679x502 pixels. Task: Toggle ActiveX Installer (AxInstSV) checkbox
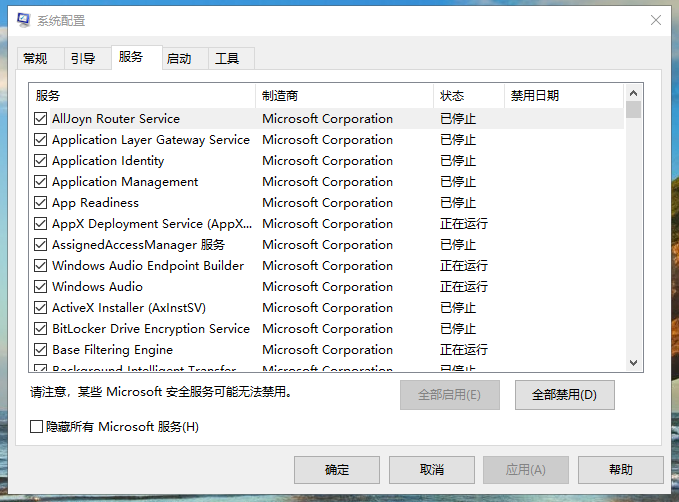(x=41, y=308)
